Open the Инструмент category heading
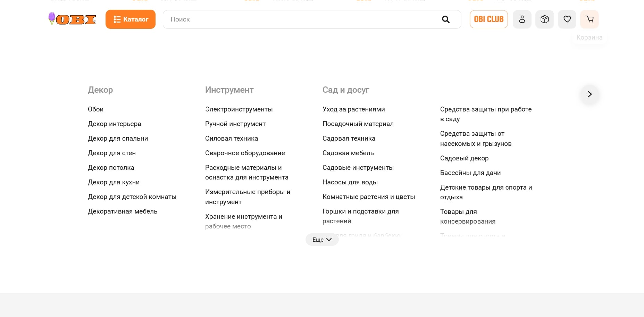The image size is (644, 317). click(229, 90)
